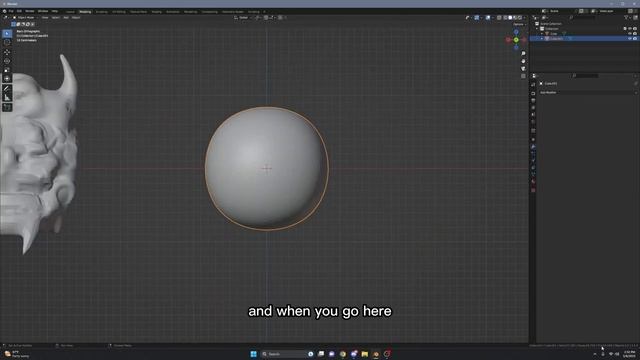Toggle the camera view gizmo
The height and width of the screenshot is (360, 640).
click(x=523, y=69)
